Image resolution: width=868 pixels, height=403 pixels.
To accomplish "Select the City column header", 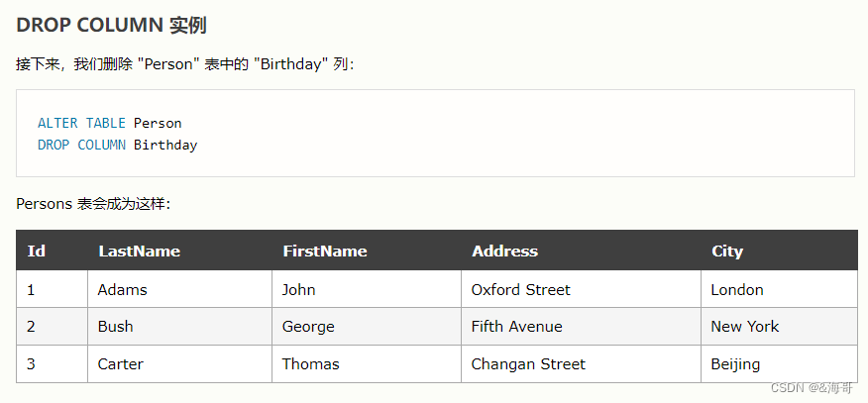I will coord(780,251).
